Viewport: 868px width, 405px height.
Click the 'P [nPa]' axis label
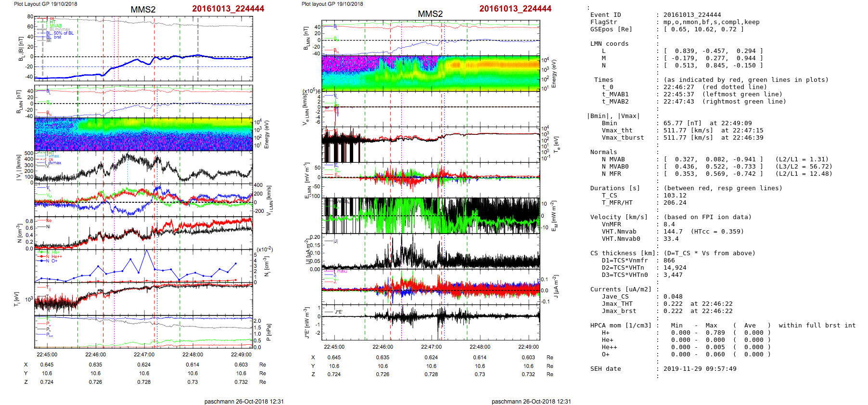(x=268, y=332)
